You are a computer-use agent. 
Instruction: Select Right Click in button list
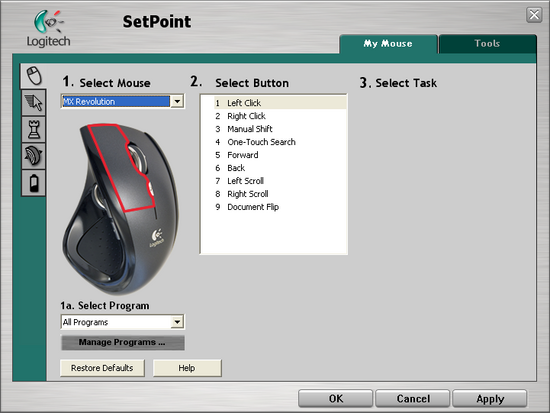coord(280,116)
